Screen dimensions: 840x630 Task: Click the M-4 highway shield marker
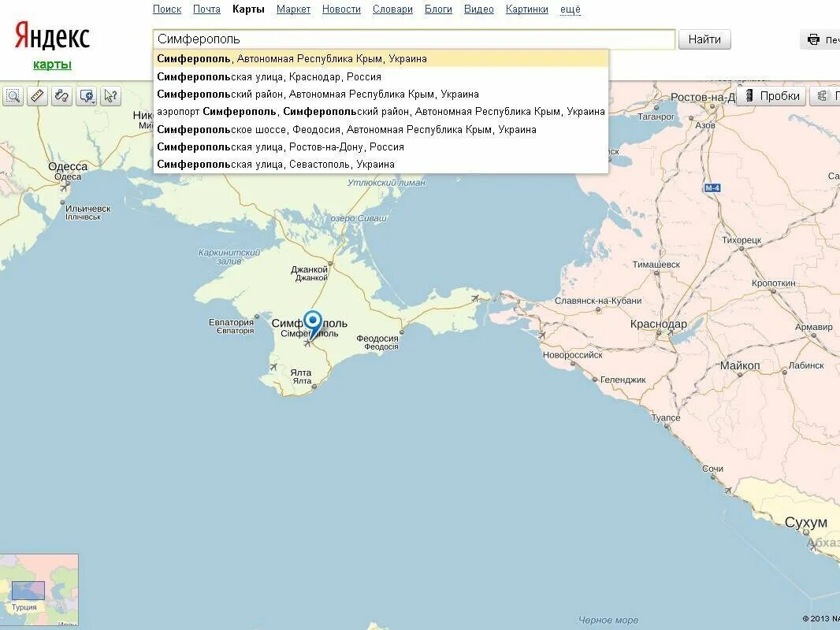(712, 188)
